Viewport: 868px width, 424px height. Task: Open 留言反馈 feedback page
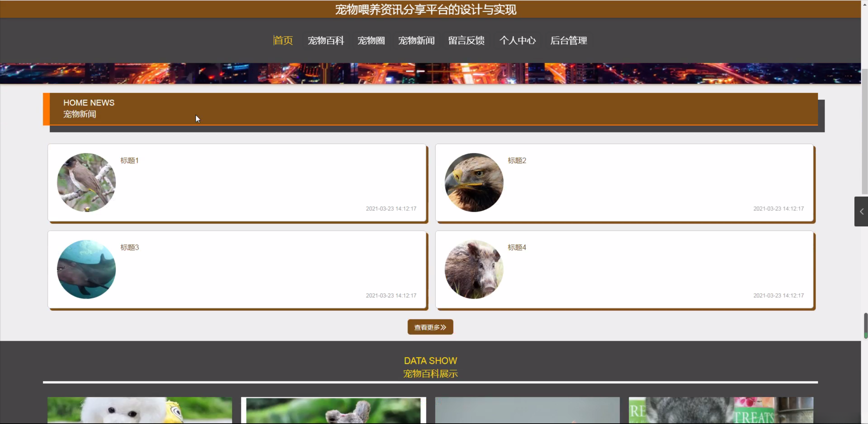pyautogui.click(x=466, y=40)
